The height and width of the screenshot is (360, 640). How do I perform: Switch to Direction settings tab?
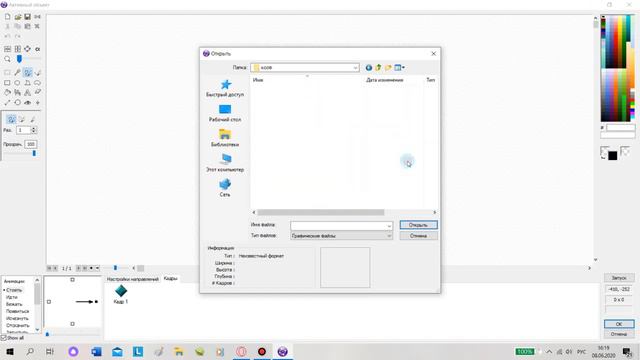[x=133, y=279]
